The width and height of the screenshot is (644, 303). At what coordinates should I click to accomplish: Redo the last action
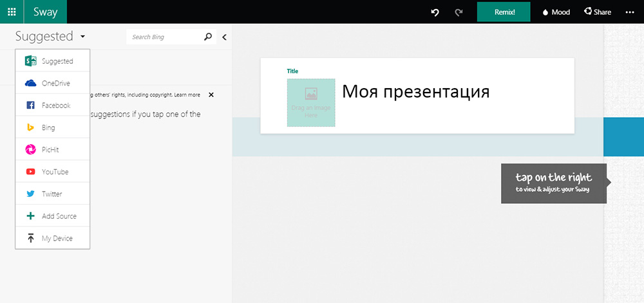point(459,12)
